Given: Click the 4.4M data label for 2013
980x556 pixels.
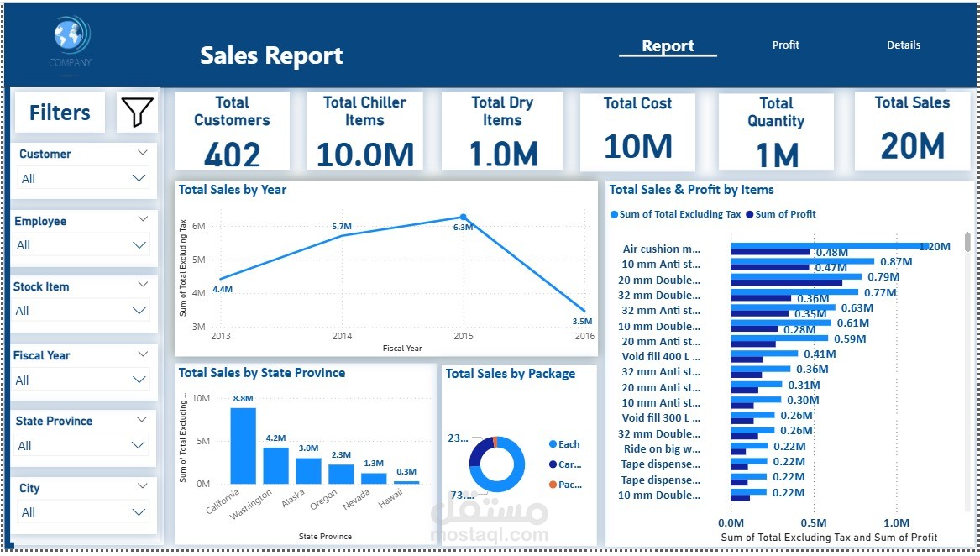Looking at the screenshot, I should [223, 290].
